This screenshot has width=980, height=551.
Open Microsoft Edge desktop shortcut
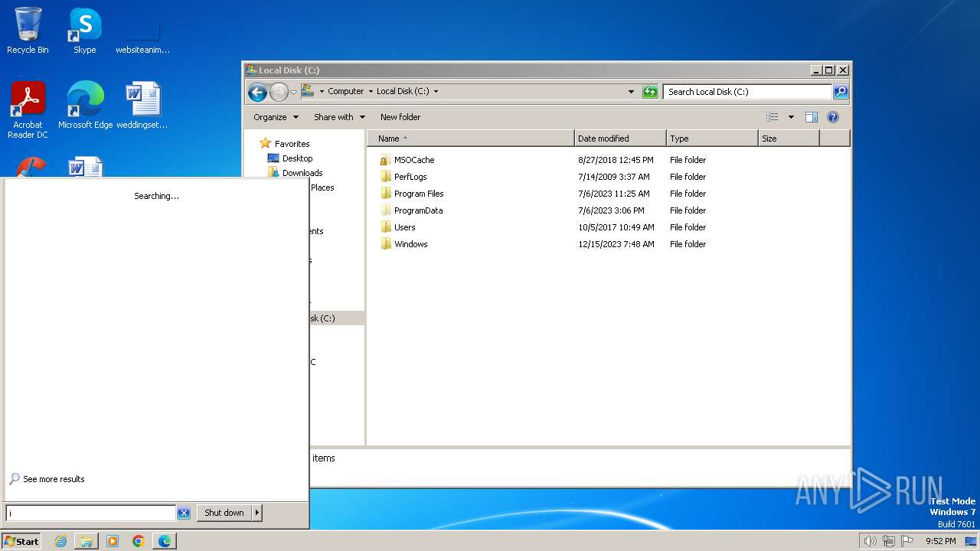85,106
